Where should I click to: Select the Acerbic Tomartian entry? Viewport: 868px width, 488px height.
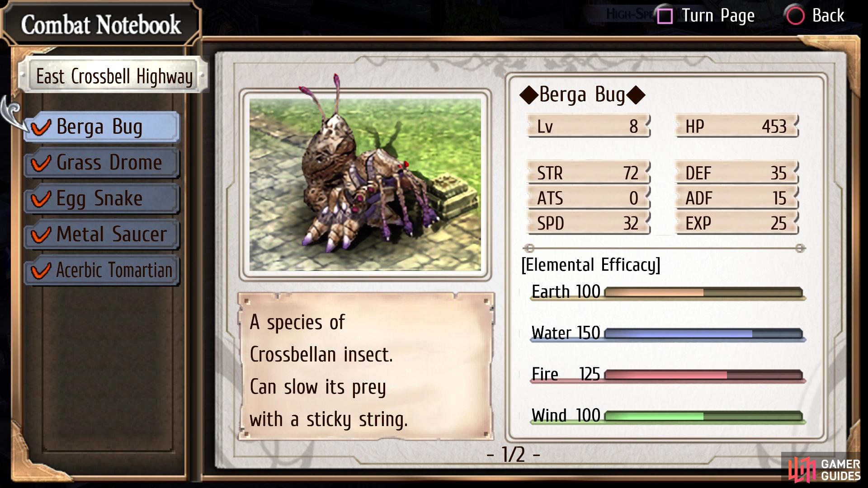pos(102,270)
